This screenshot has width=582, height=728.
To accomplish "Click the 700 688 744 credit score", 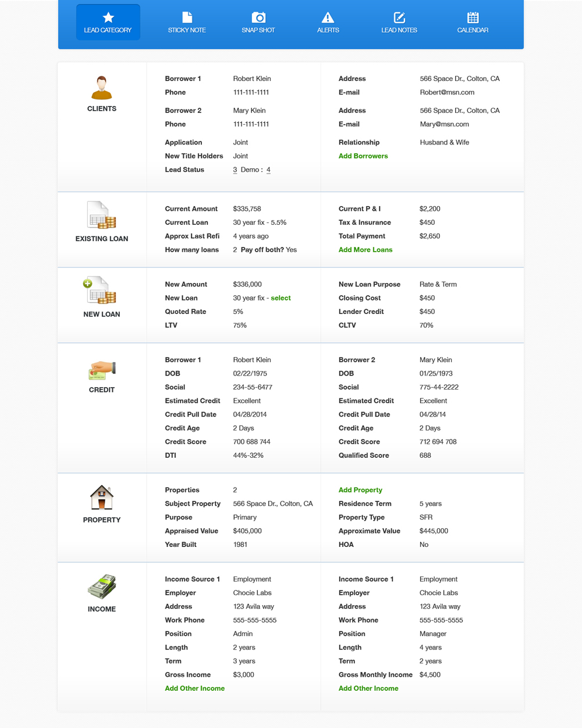I will click(251, 442).
